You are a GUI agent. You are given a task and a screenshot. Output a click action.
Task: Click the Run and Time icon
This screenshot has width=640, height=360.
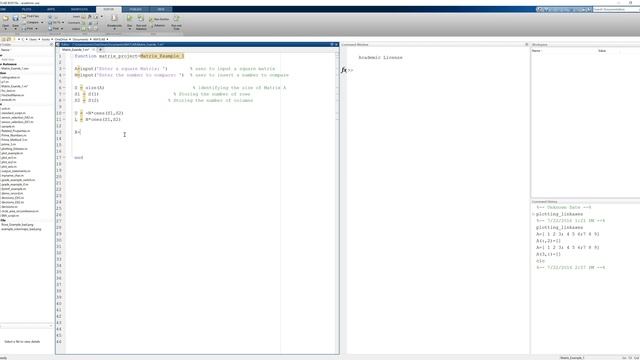pyautogui.click(x=176, y=18)
